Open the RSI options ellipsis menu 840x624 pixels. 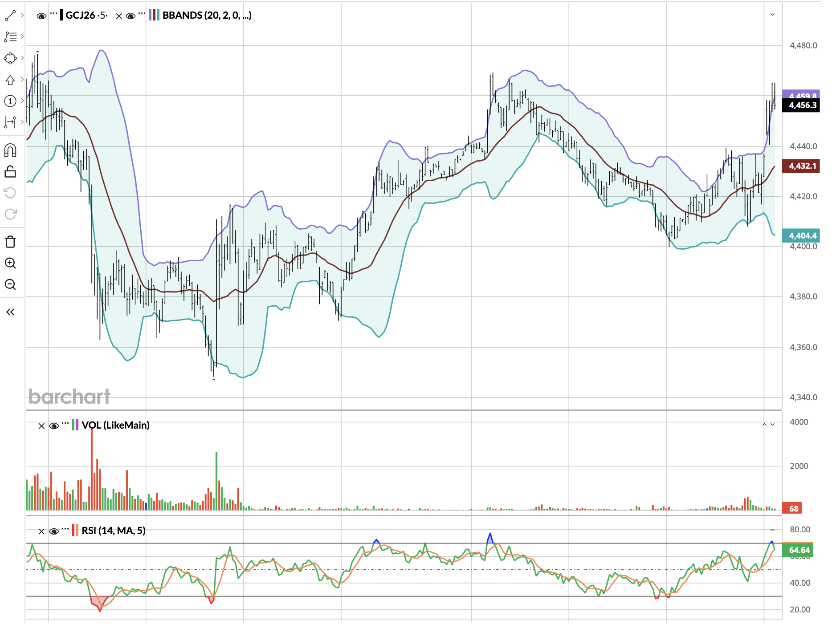tap(65, 528)
